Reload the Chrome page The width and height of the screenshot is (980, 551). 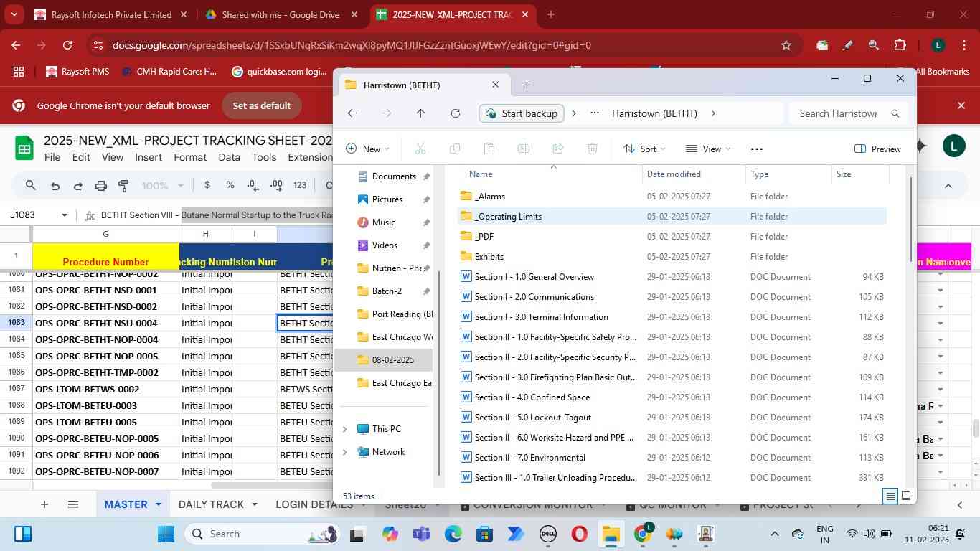[x=67, y=45]
